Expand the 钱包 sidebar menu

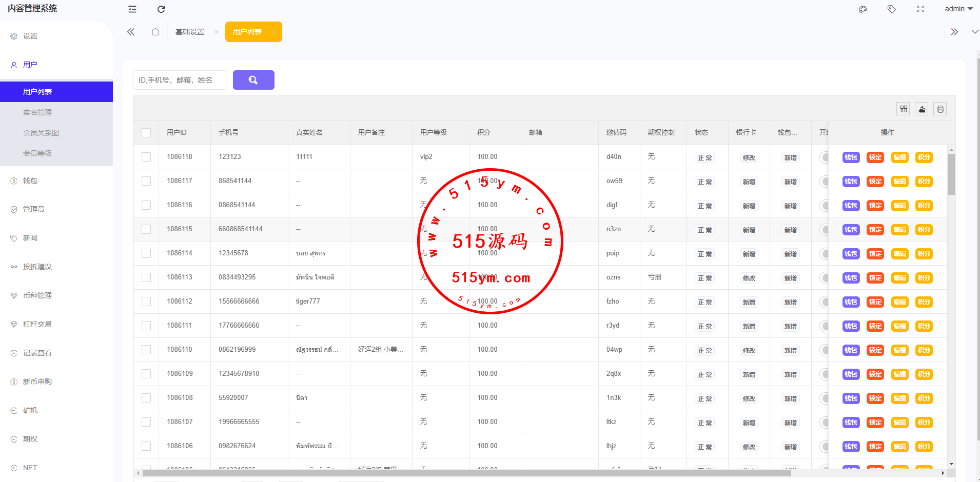(x=30, y=180)
